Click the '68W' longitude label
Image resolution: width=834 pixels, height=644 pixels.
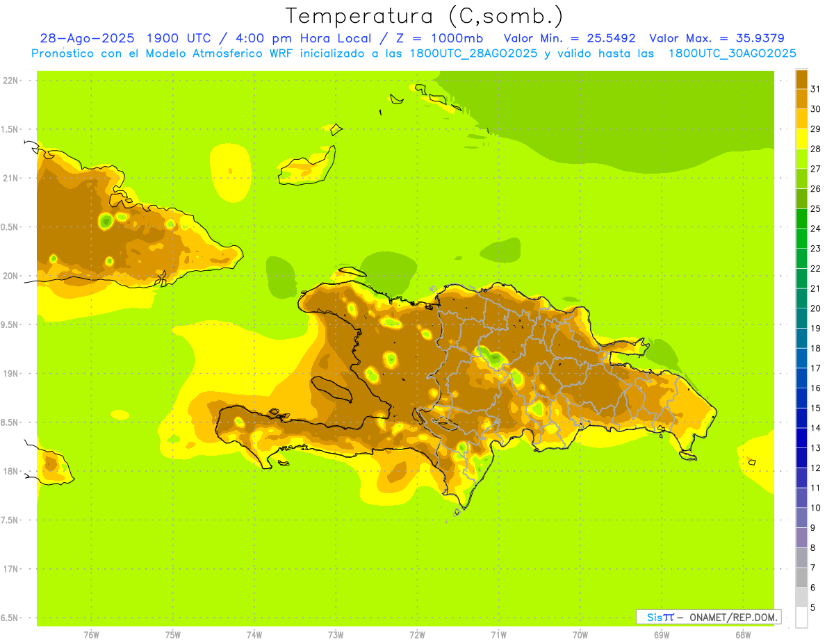tap(743, 634)
